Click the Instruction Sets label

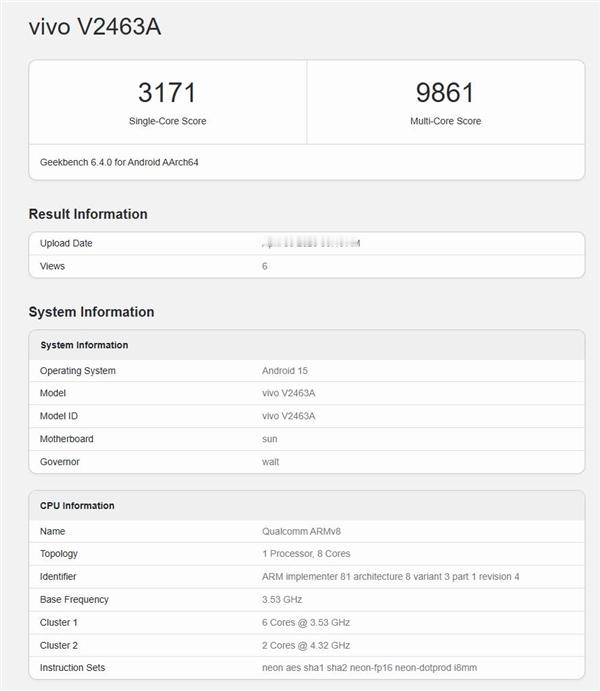(x=72, y=668)
